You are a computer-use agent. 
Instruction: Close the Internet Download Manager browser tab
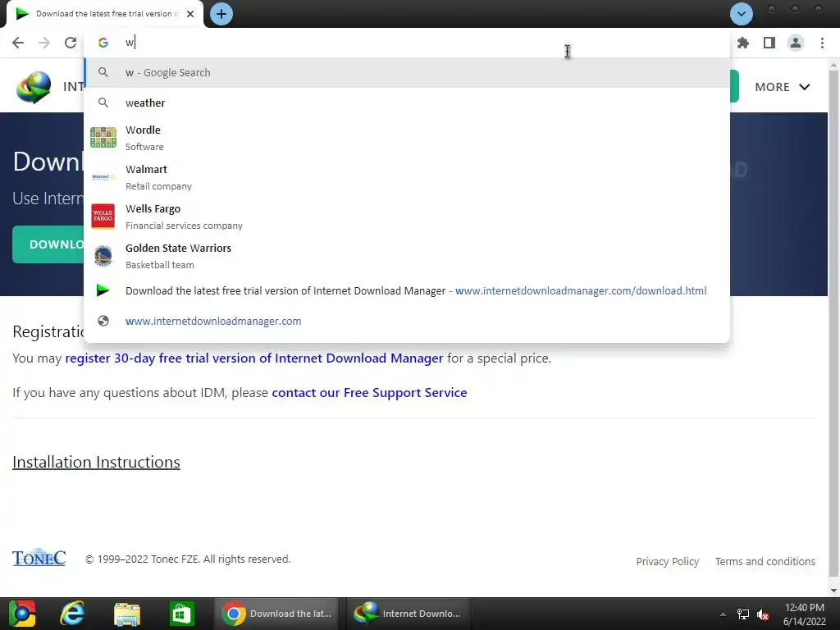coord(190,14)
